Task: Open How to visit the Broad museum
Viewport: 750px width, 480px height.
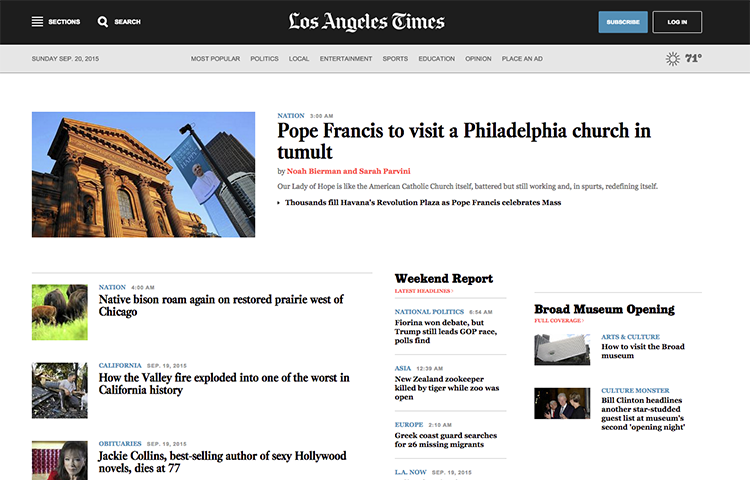Action: pos(643,351)
